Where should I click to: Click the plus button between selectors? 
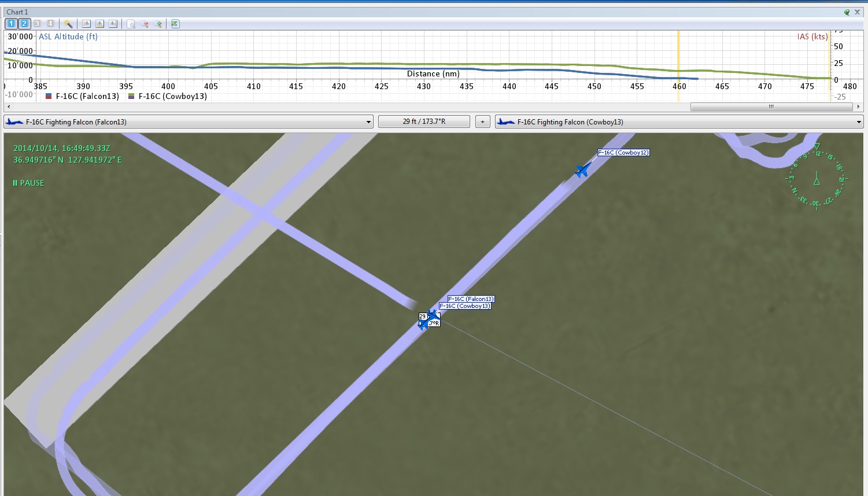click(483, 122)
